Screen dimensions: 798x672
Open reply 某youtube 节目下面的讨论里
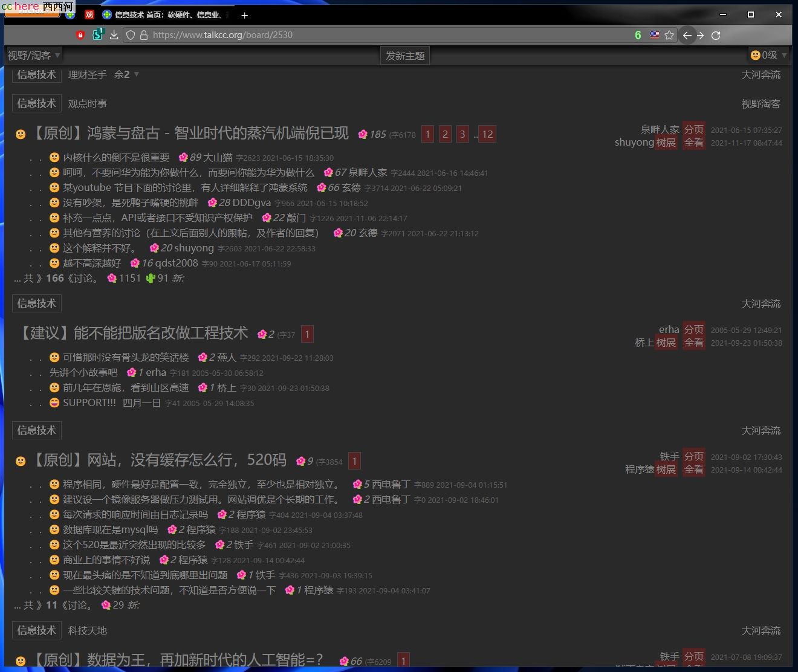(185, 187)
